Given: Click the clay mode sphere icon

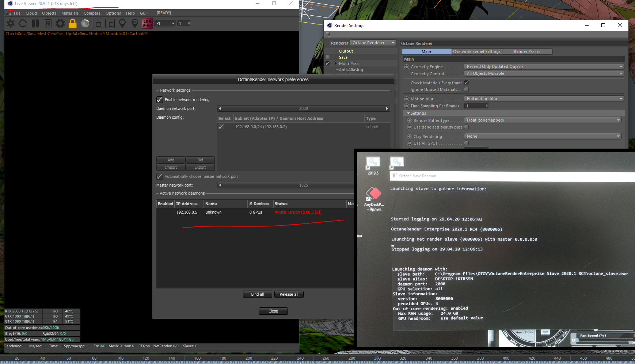Looking at the screenshot, I should [x=85, y=23].
